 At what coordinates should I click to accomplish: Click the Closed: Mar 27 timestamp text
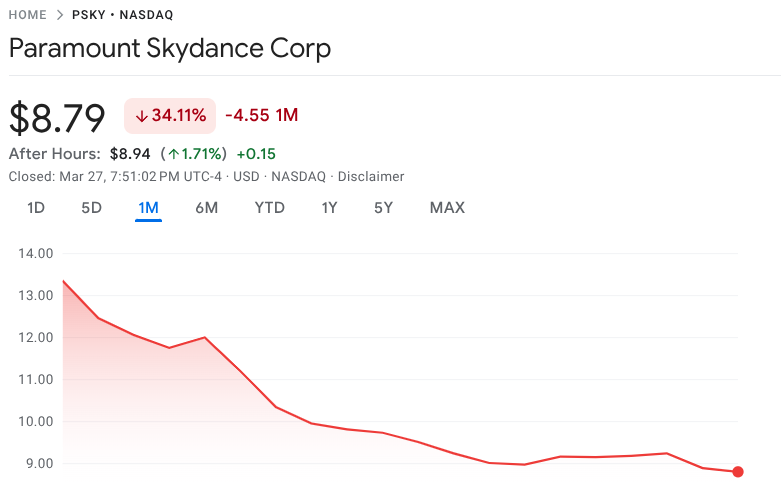[x=115, y=177]
